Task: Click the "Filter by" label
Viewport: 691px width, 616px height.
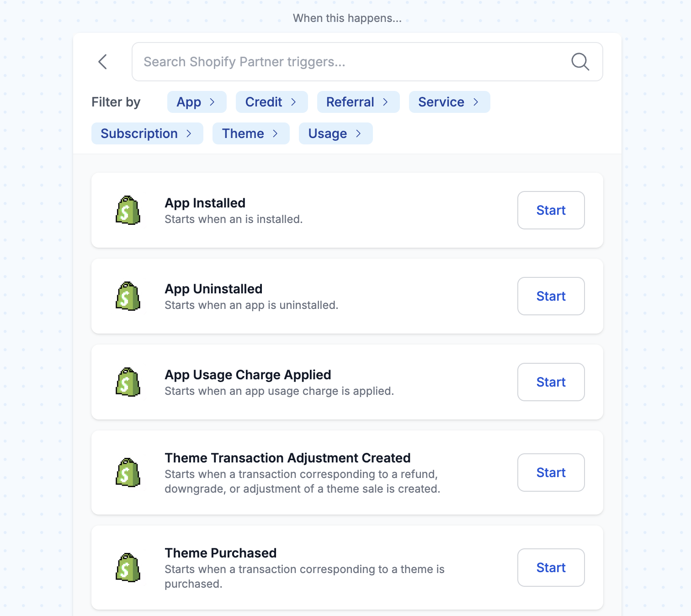Action: coord(116,102)
